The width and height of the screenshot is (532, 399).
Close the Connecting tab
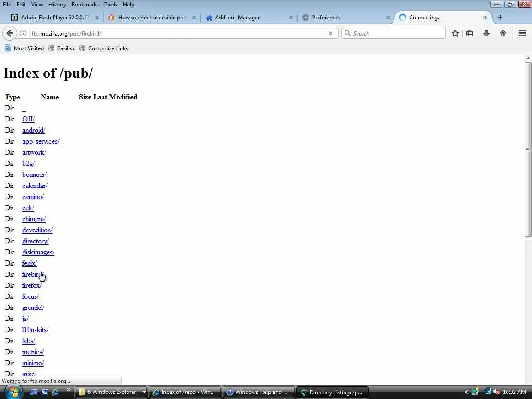point(484,17)
